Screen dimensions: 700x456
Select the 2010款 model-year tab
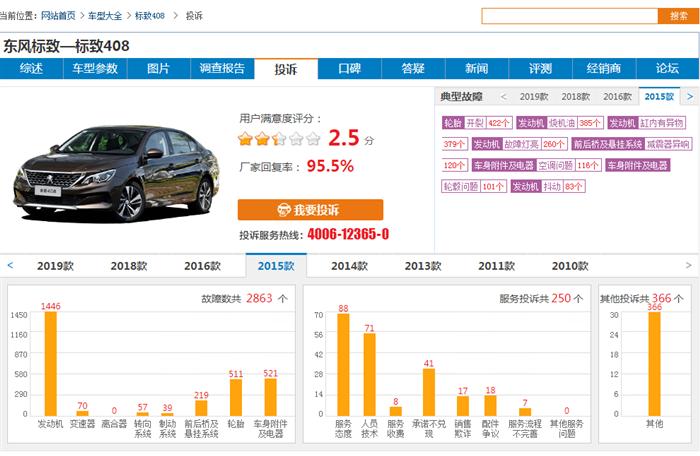pos(570,266)
